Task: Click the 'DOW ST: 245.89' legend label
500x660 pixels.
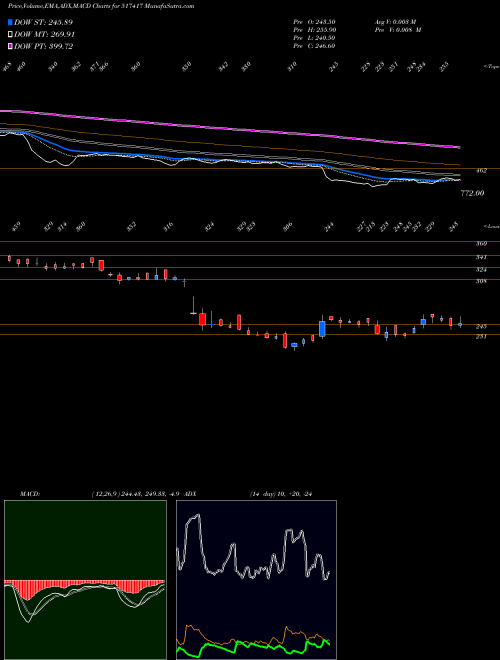Action: [x=43, y=22]
